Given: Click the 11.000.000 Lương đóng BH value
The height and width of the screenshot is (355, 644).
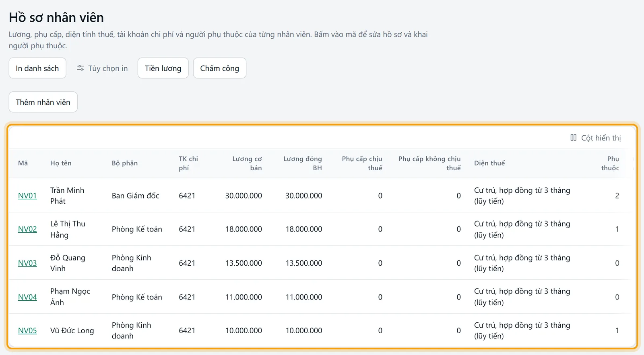Looking at the screenshot, I should pos(304,297).
